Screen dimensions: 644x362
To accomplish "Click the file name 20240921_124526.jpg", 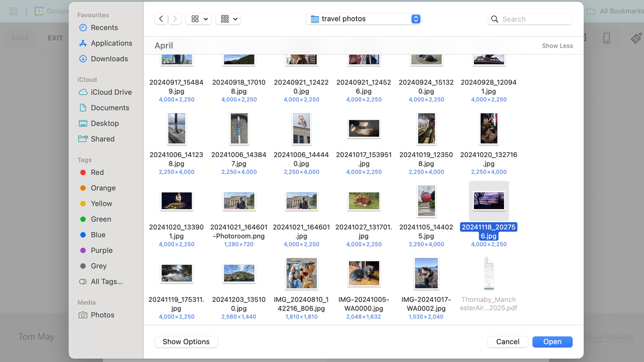I will [364, 87].
